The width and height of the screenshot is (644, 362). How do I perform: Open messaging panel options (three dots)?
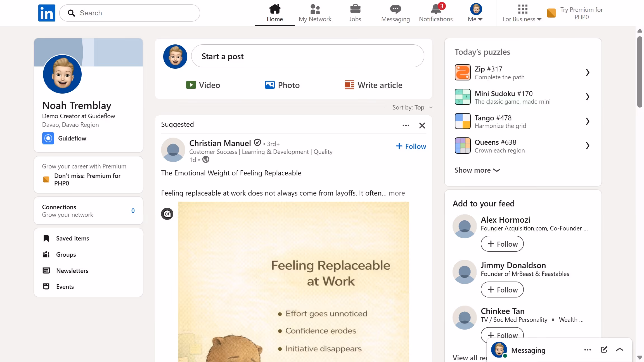[588, 350]
